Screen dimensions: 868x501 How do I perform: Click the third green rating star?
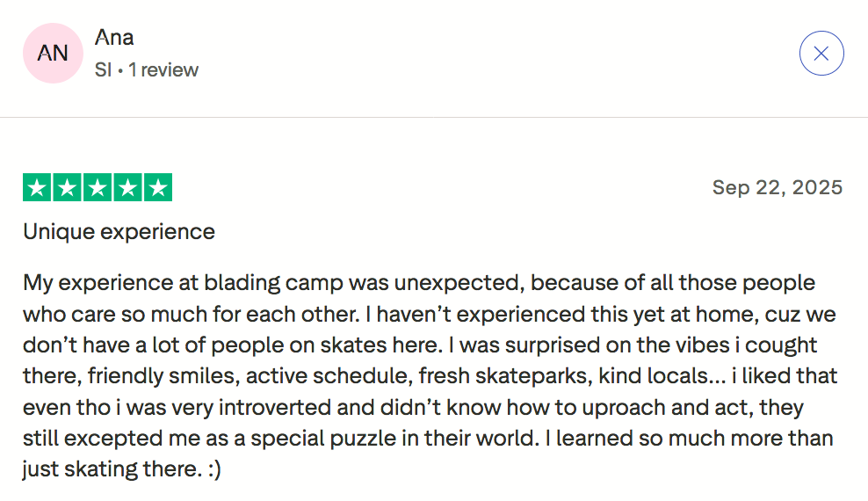98,187
